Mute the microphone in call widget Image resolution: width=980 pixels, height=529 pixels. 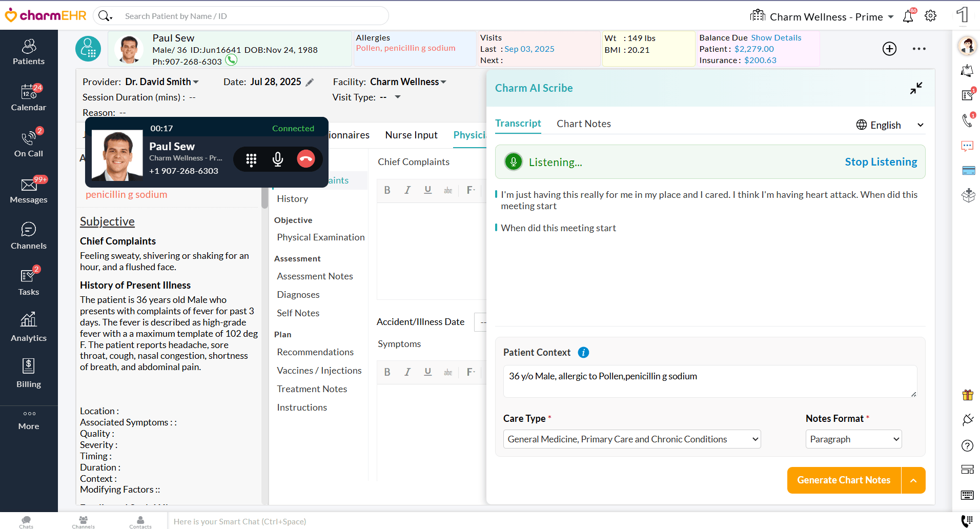pyautogui.click(x=278, y=159)
